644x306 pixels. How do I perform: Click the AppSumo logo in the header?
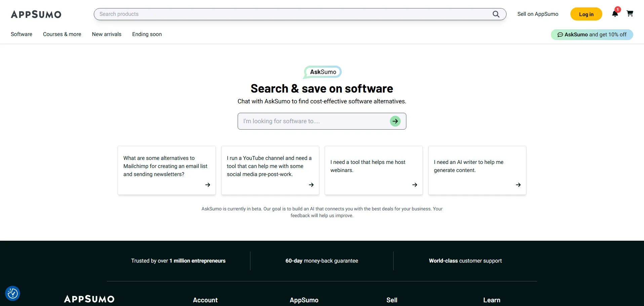[36, 14]
